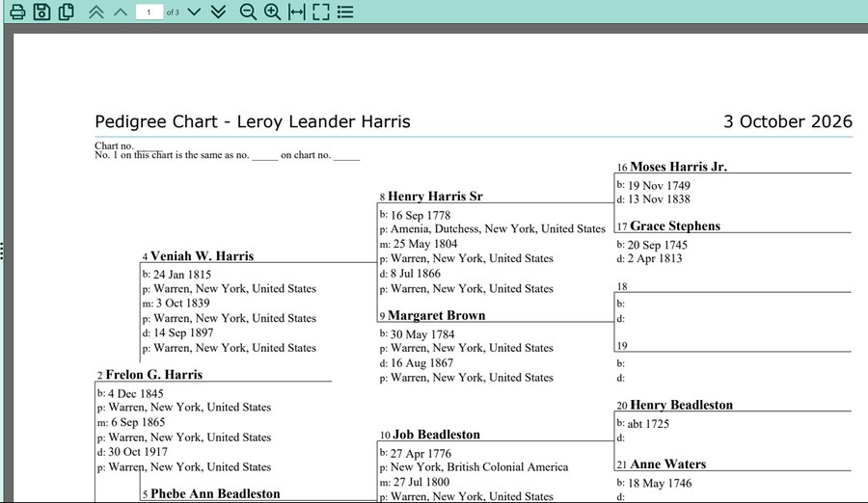This screenshot has height=503, width=868.
Task: Click the birth date abt 1725
Action: (x=648, y=424)
